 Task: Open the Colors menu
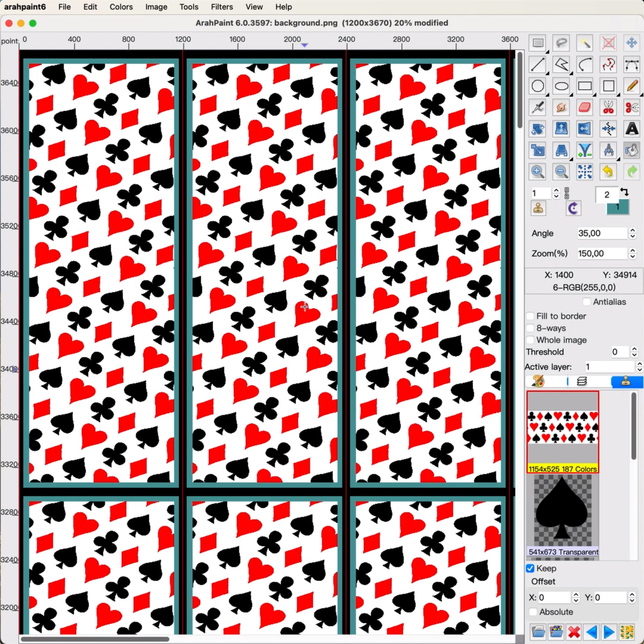point(121,7)
